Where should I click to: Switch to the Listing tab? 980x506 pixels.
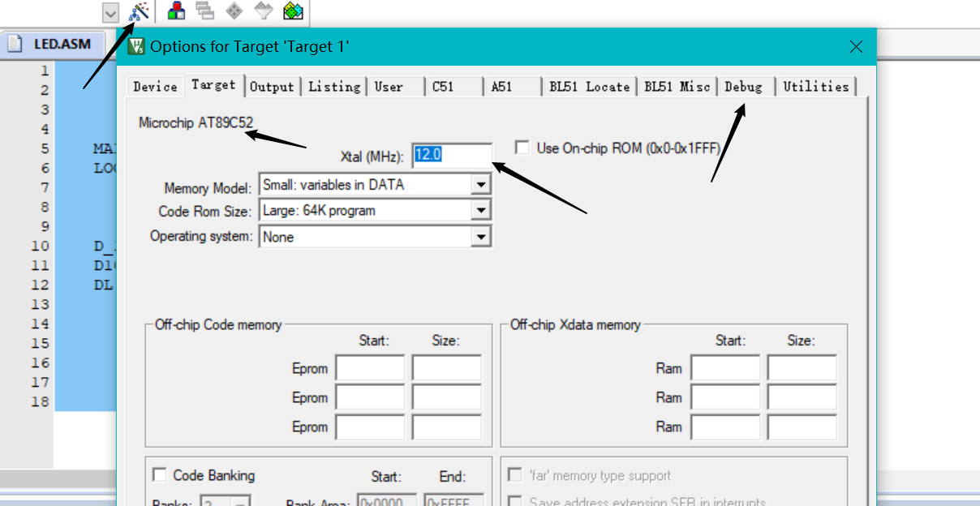[x=334, y=87]
